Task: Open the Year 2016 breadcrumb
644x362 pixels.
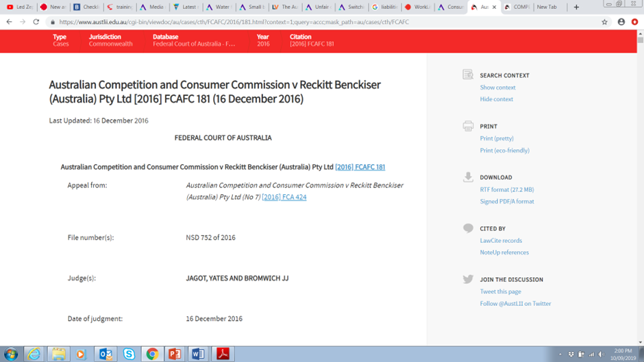Action: 263,40
